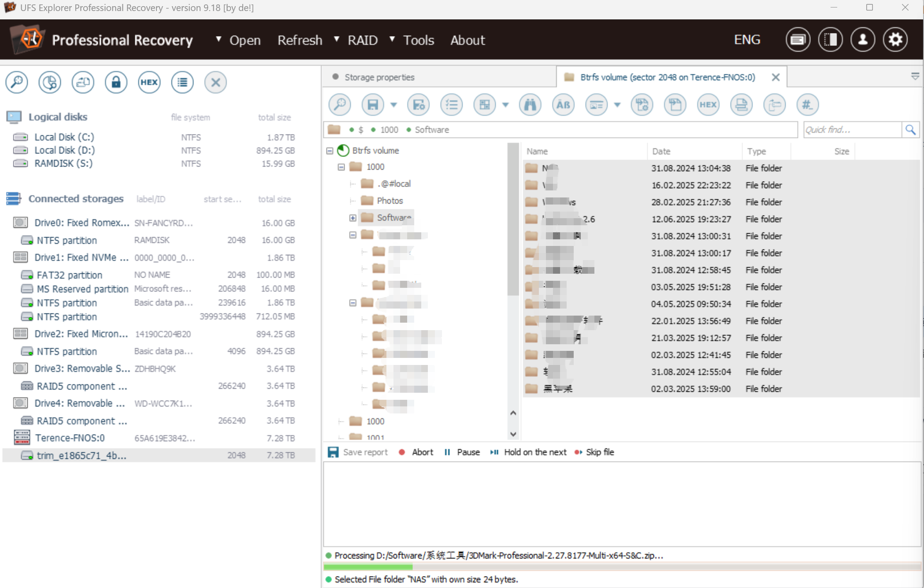Sort file list by Date column header

(x=694, y=151)
